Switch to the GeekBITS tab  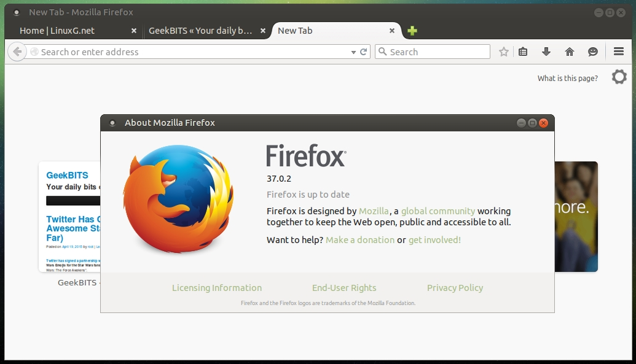pos(203,30)
